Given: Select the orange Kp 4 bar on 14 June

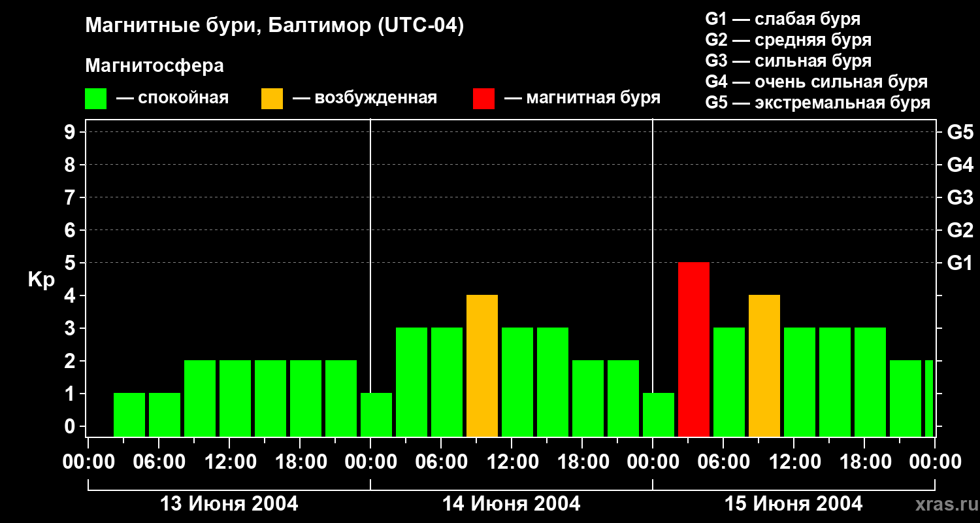Looking at the screenshot, I should pos(482,365).
